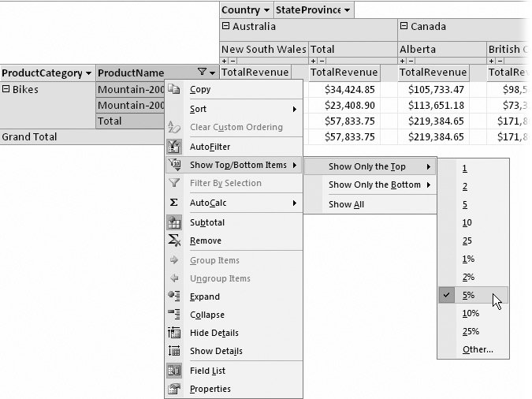532x399 pixels.
Task: Click the Properties icon
Action: (x=174, y=389)
